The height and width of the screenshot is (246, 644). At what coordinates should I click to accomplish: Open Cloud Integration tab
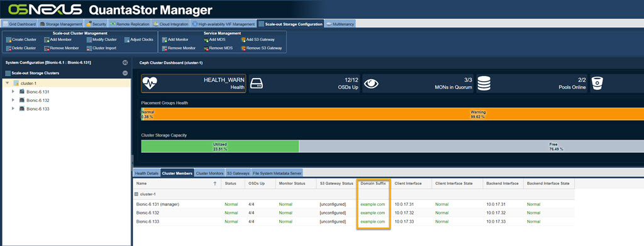pyautogui.click(x=171, y=25)
